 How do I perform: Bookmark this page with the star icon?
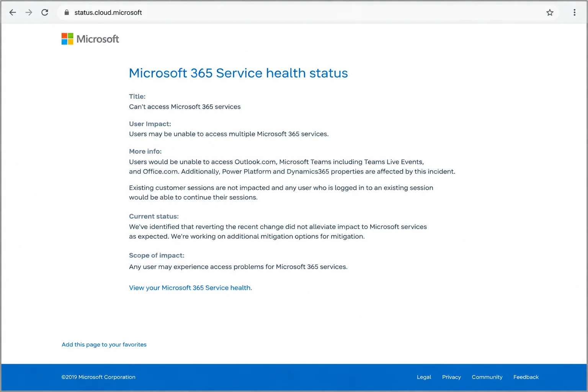[550, 12]
